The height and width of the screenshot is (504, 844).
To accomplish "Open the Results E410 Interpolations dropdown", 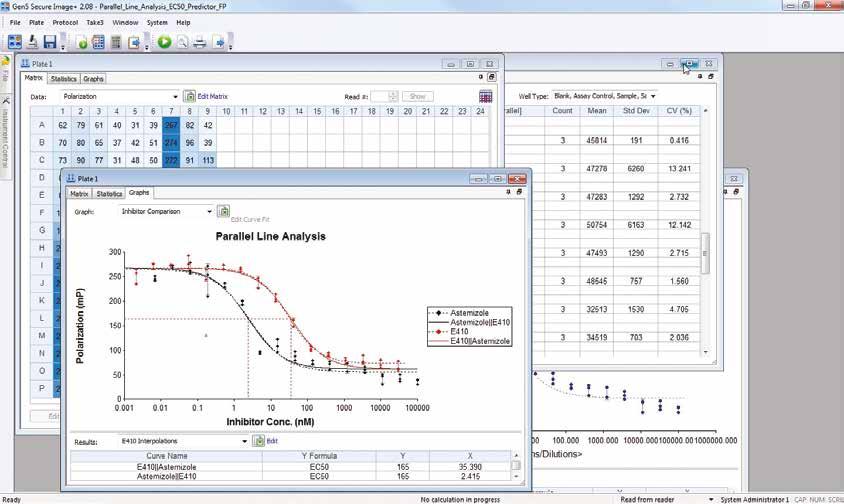I will coord(244,441).
